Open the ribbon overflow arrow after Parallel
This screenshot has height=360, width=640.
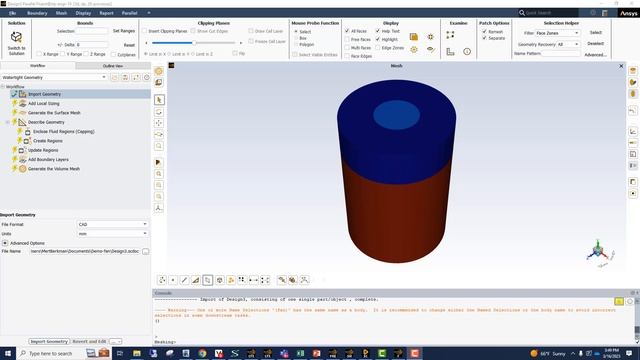pos(149,13)
